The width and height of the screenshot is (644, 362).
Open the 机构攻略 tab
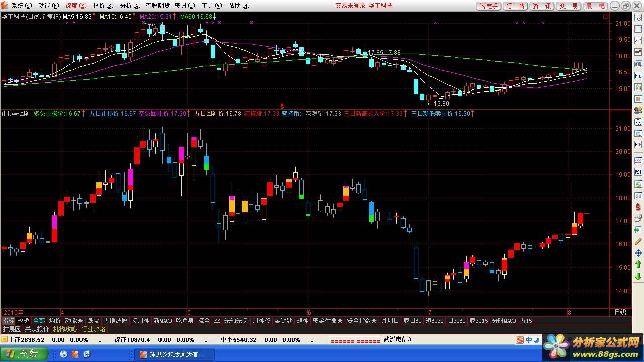(65, 329)
